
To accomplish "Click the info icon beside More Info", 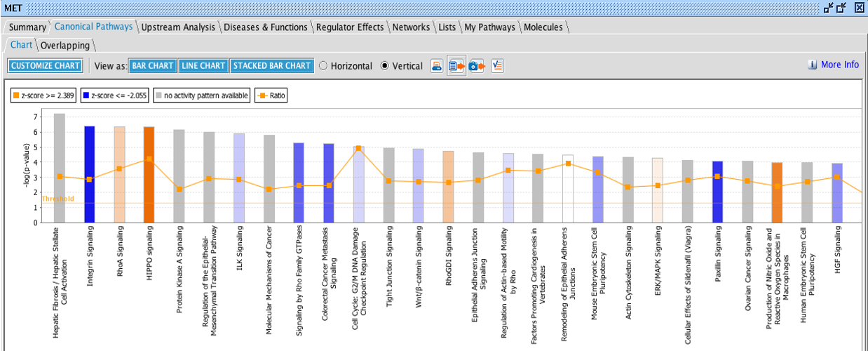I will 813,65.
